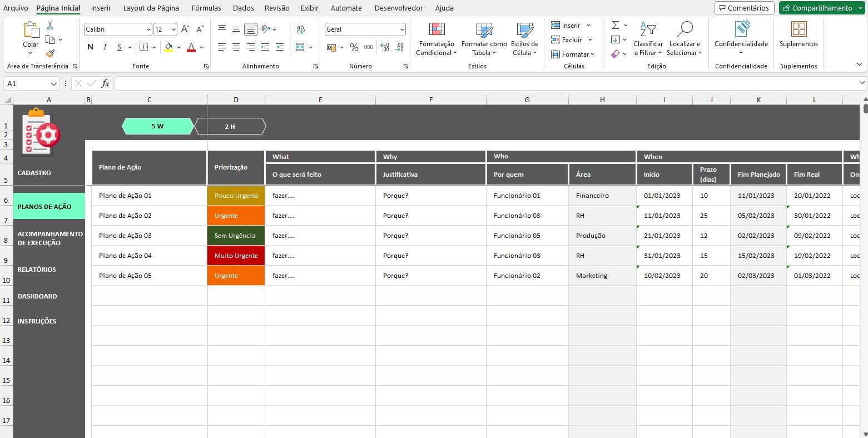Screen dimensions: 868x438
Task: Click the Cut scissors icon
Action: [x=50, y=26]
